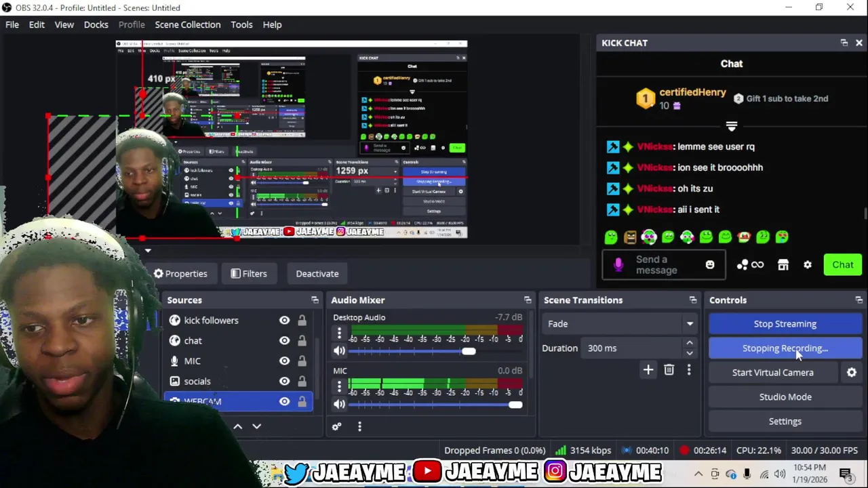
Task: Pop out the Audio Mixer dock
Action: click(528, 300)
